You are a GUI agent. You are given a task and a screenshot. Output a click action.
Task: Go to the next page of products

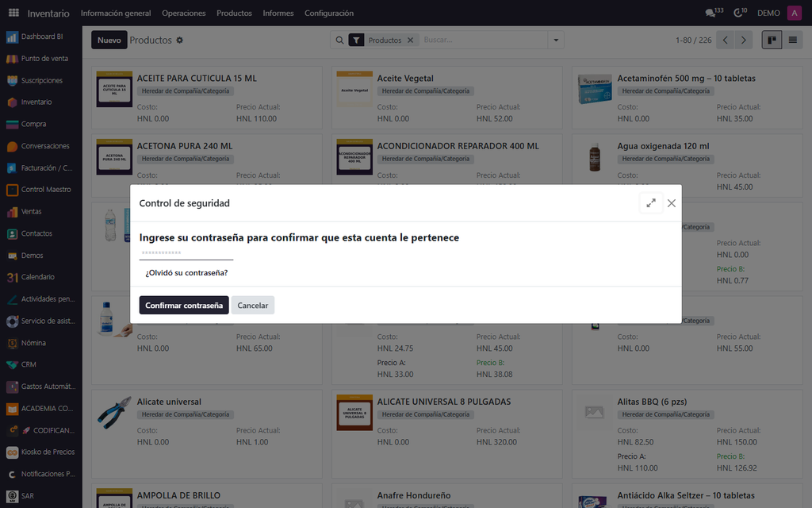tap(744, 40)
